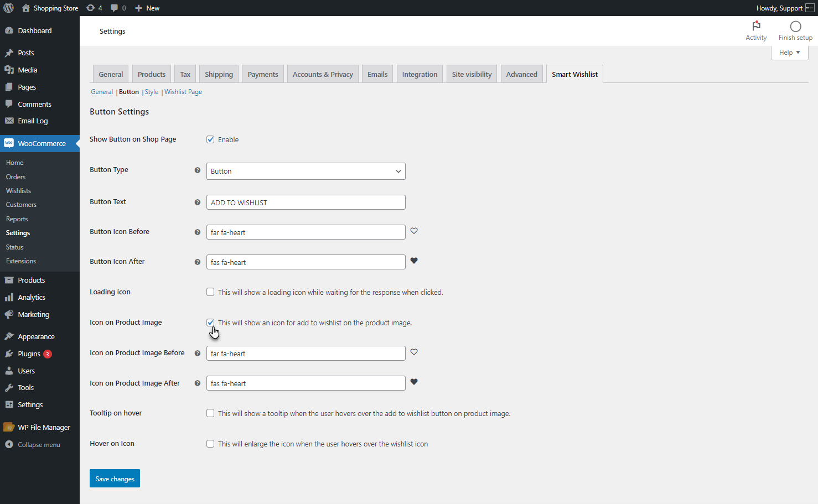Click the Activity flag icon
Image resolution: width=818 pixels, height=504 pixels.
pos(756,26)
